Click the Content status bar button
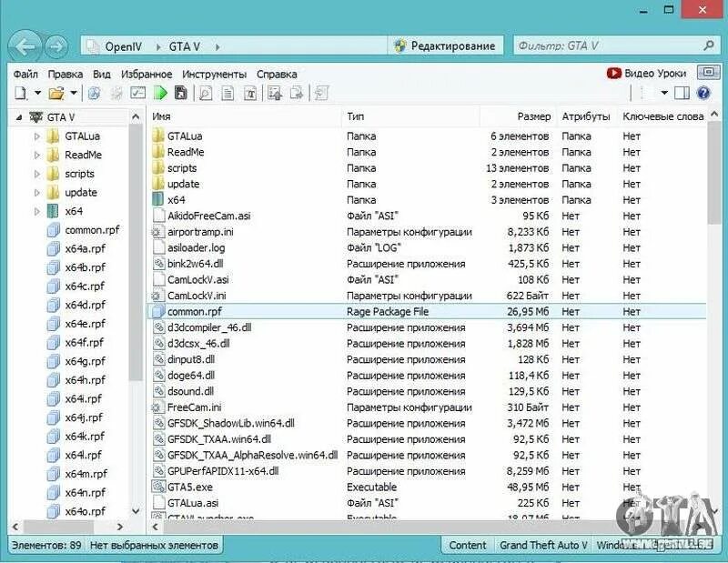 point(467,546)
